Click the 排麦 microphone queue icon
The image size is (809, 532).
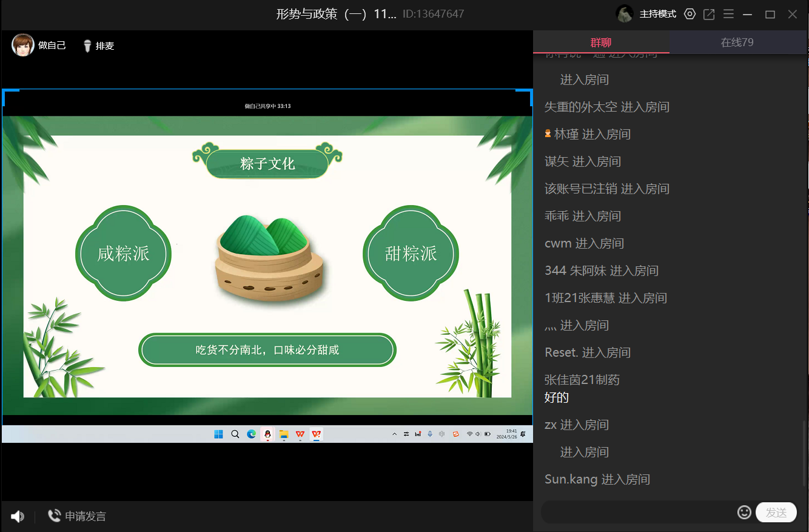87,45
